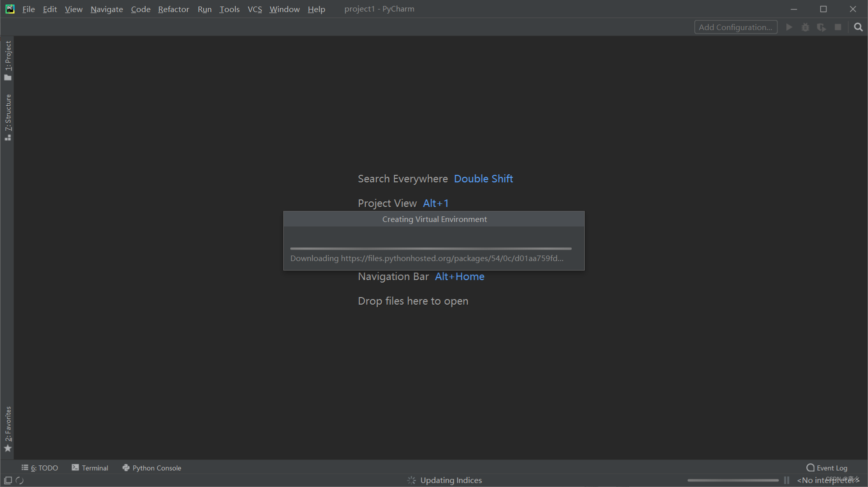The width and height of the screenshot is (868, 487).
Task: Open the VCS menu
Action: [255, 9]
